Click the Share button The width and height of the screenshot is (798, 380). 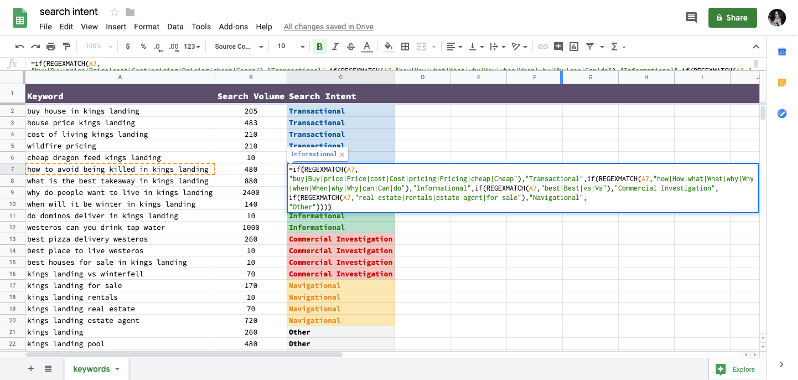(x=732, y=18)
